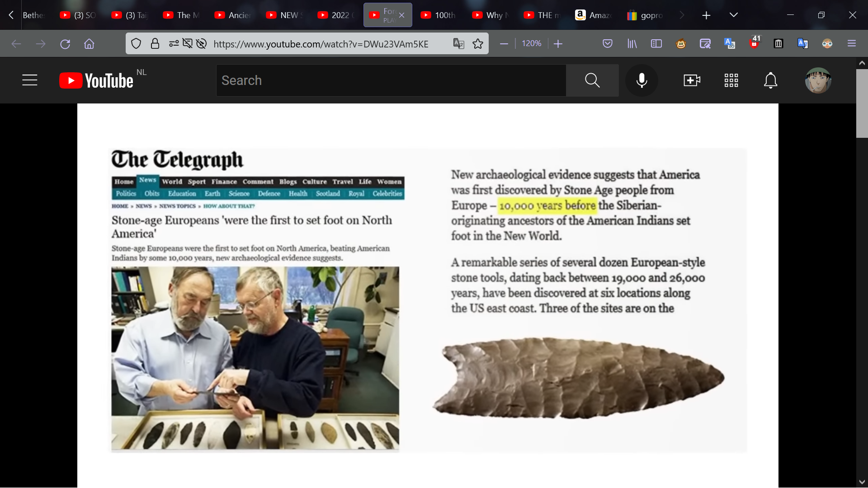This screenshot has height=488, width=868.
Task: Open the Create video camera icon
Action: click(692, 80)
